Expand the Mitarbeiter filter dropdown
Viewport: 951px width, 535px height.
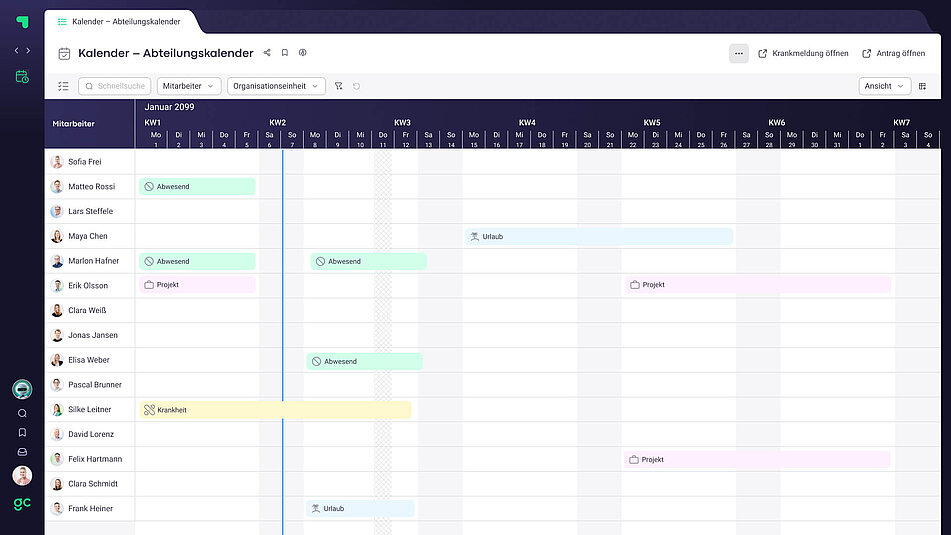click(x=189, y=86)
